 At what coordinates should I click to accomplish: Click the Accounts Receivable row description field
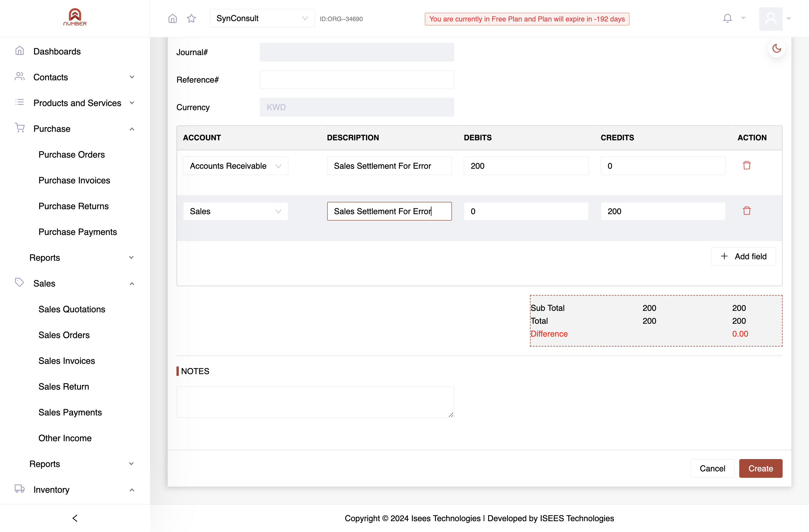390,166
